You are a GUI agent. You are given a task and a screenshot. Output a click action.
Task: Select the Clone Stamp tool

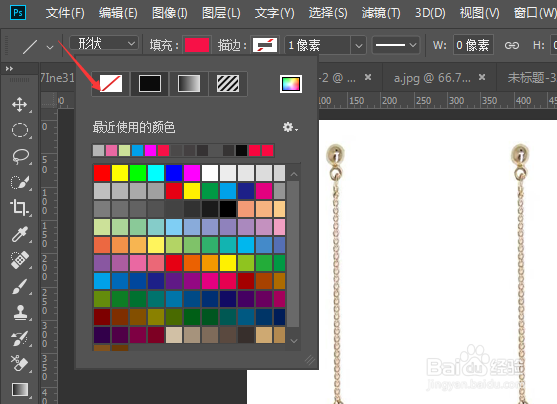click(20, 312)
